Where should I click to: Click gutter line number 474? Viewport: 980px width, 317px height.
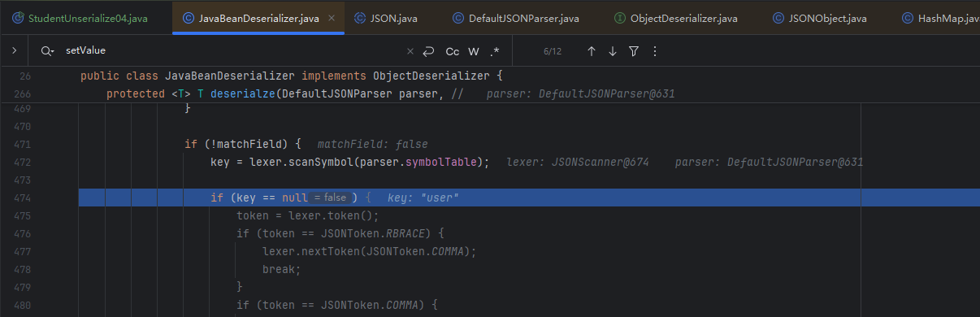(x=22, y=198)
